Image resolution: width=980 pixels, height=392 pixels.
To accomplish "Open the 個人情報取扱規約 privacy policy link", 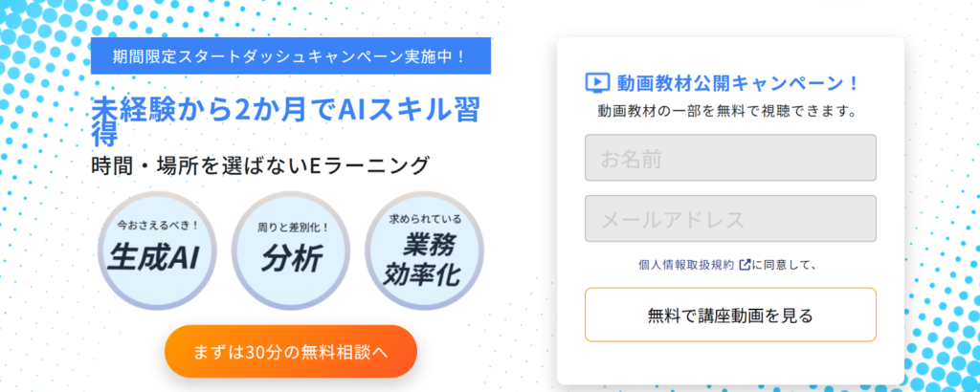I will (x=687, y=265).
